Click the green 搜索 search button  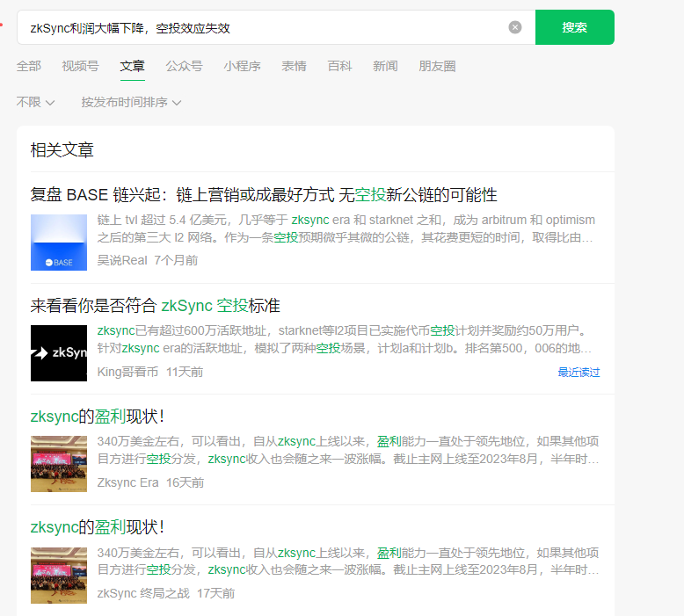pyautogui.click(x=574, y=27)
